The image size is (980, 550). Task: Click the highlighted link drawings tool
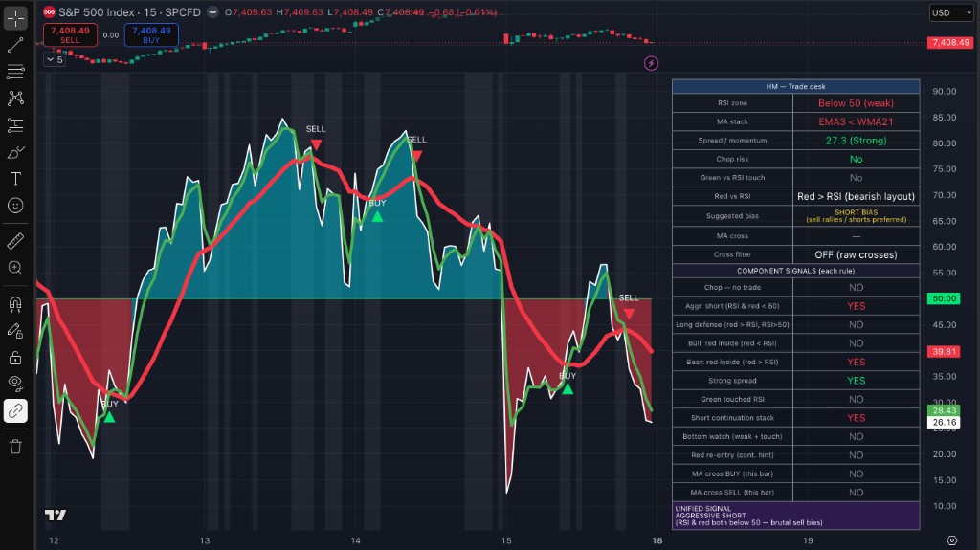click(15, 410)
